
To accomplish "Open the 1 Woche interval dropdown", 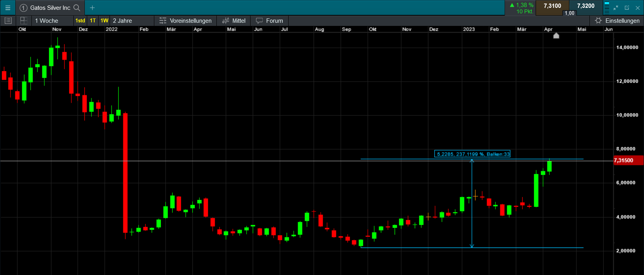I will click(x=53, y=21).
